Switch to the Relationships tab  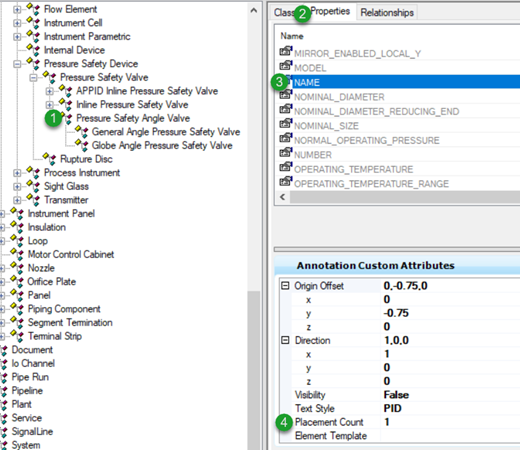[x=387, y=12]
